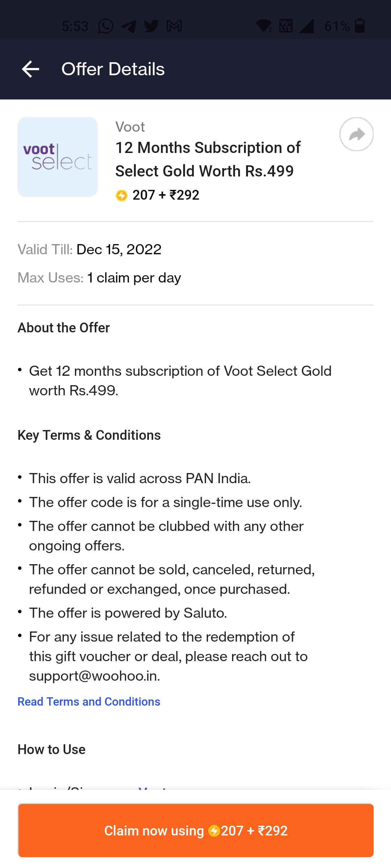391x868 pixels.
Task: Tap the share icon for this offer
Action: tap(356, 134)
